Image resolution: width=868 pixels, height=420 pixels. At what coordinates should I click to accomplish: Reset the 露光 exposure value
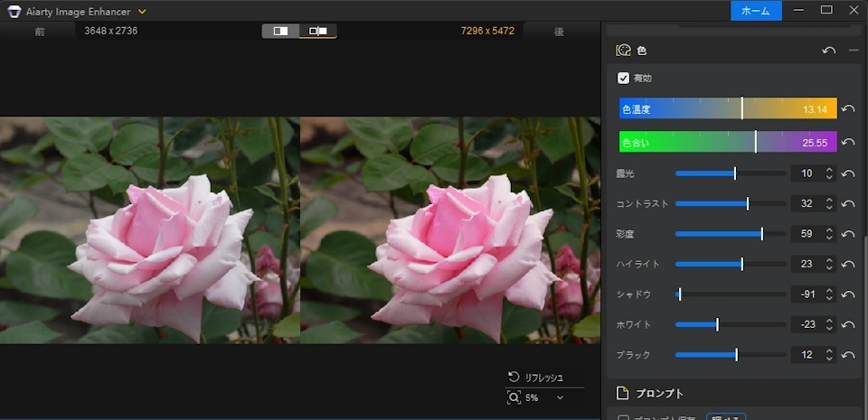pyautogui.click(x=848, y=173)
